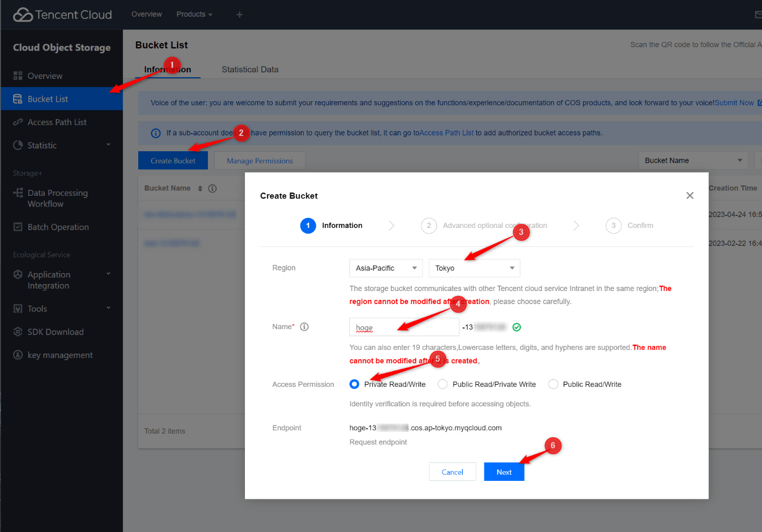Enable Public Read/Write access

click(x=553, y=384)
